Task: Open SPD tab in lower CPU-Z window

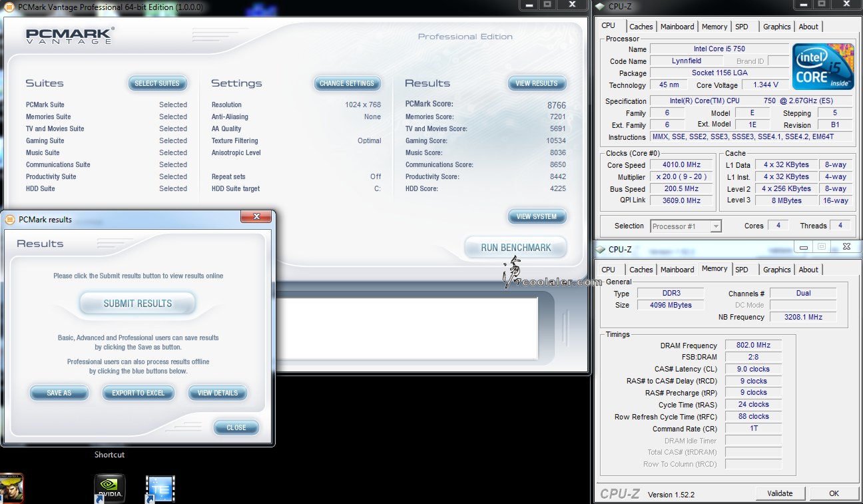Action: click(742, 270)
